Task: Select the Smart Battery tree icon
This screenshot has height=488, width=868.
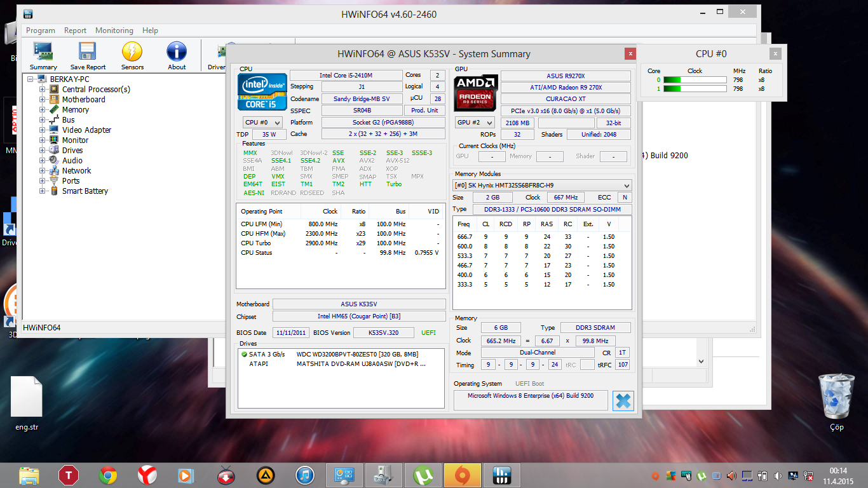Action: pos(53,191)
